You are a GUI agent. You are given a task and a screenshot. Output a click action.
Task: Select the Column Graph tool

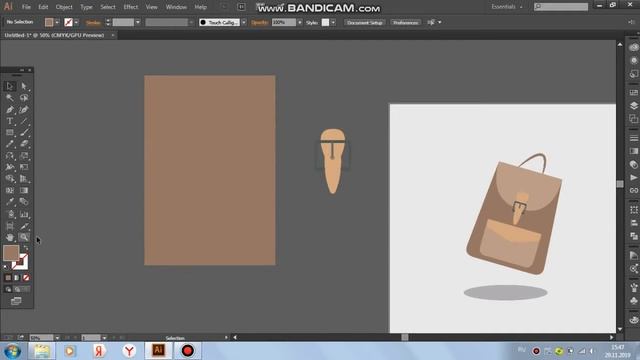pos(24,214)
